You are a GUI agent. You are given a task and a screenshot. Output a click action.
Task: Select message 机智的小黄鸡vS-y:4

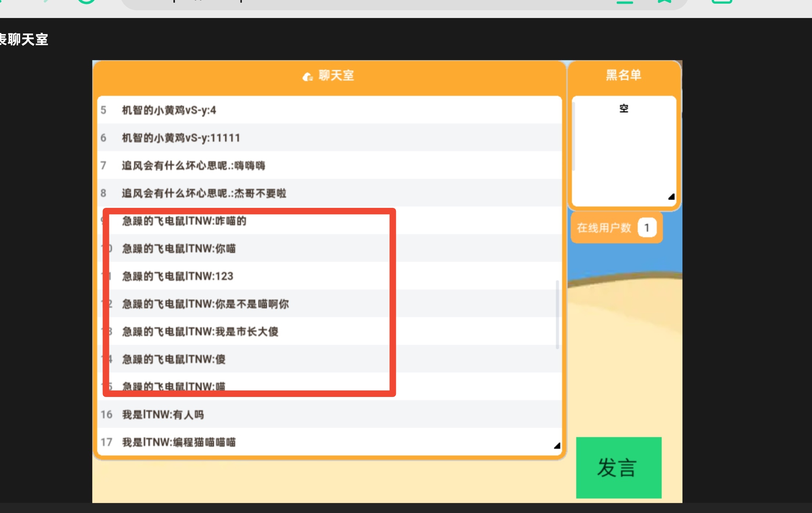329,110
